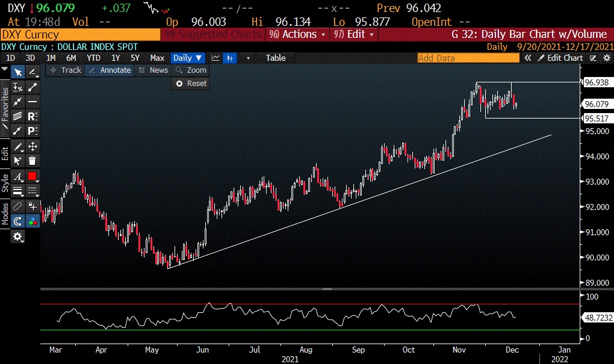Screen dimensions: 614x364
Task: Select the 5Y time range tab
Action: coord(135,58)
